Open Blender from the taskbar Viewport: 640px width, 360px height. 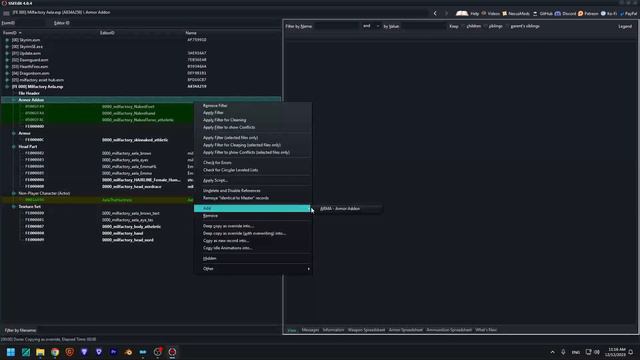[128, 352]
